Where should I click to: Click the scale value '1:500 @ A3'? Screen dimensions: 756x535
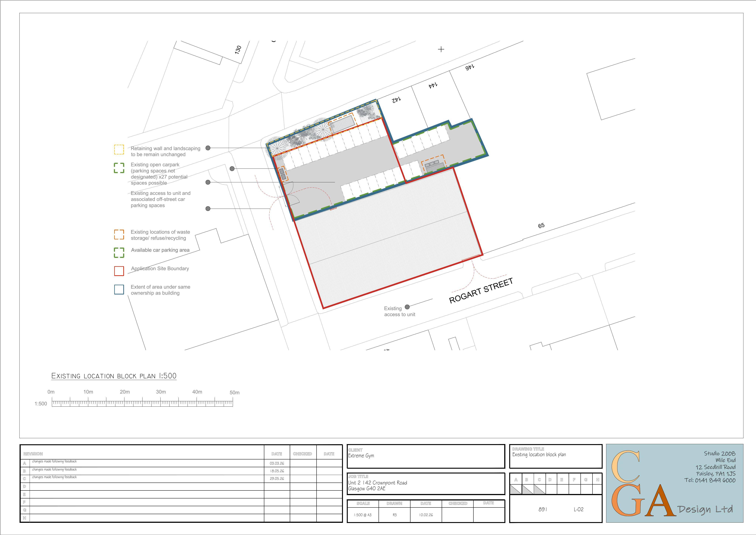(x=362, y=515)
